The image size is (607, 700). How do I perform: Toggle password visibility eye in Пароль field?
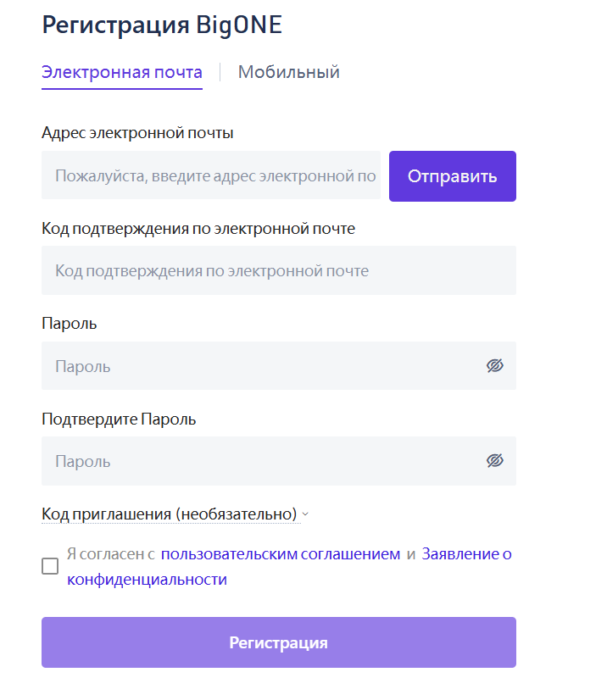tap(494, 365)
